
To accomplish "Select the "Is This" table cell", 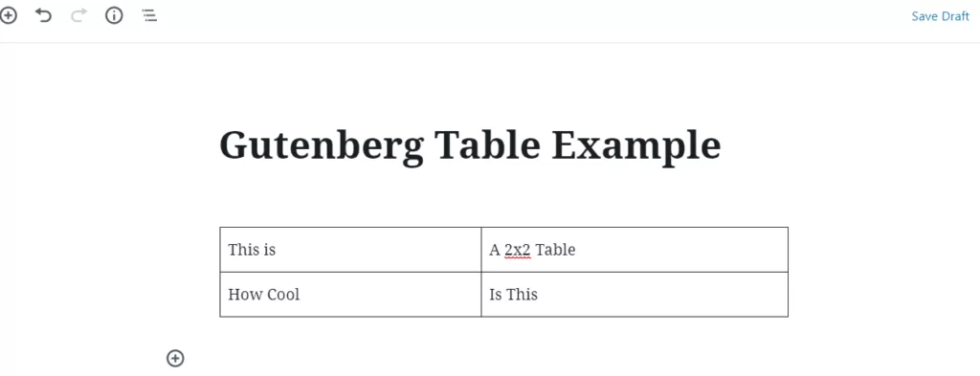I will 635,294.
